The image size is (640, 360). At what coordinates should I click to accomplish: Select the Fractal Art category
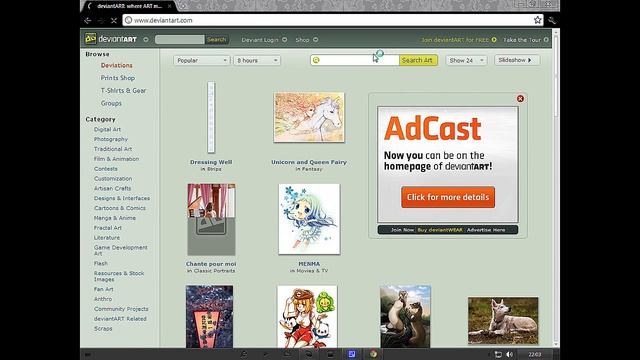(x=108, y=228)
